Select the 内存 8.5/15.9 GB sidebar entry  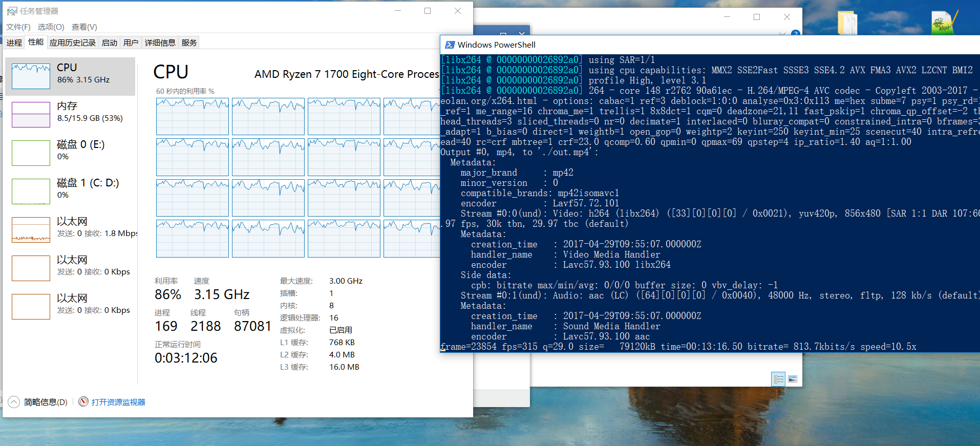tap(70, 115)
